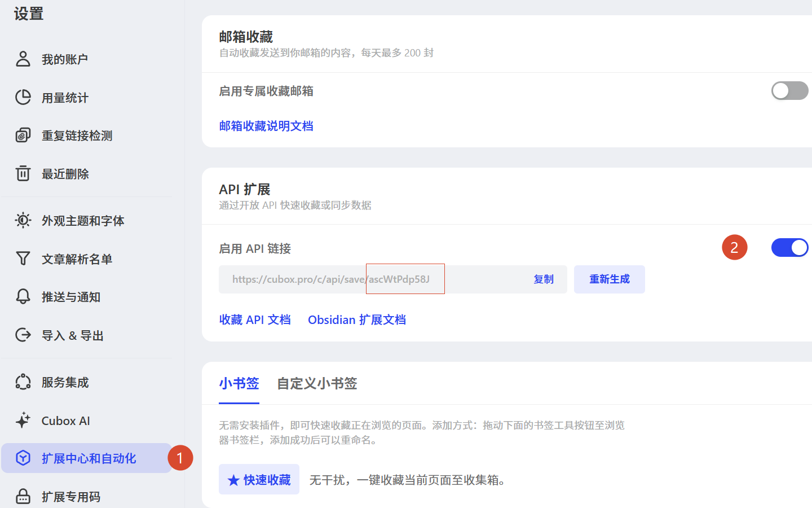Click the Cubox AI sparkle icon
This screenshot has width=812, height=508.
(x=23, y=420)
